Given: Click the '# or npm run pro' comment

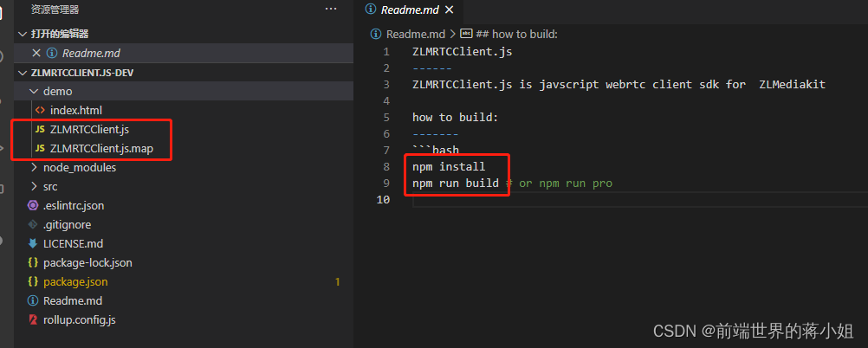Looking at the screenshot, I should [x=559, y=184].
